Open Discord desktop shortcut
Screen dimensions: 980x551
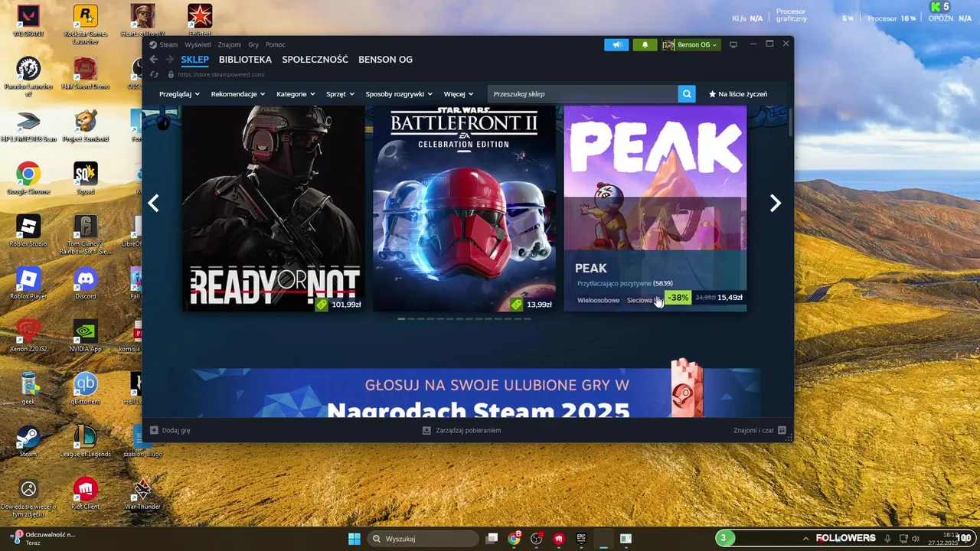point(85,283)
